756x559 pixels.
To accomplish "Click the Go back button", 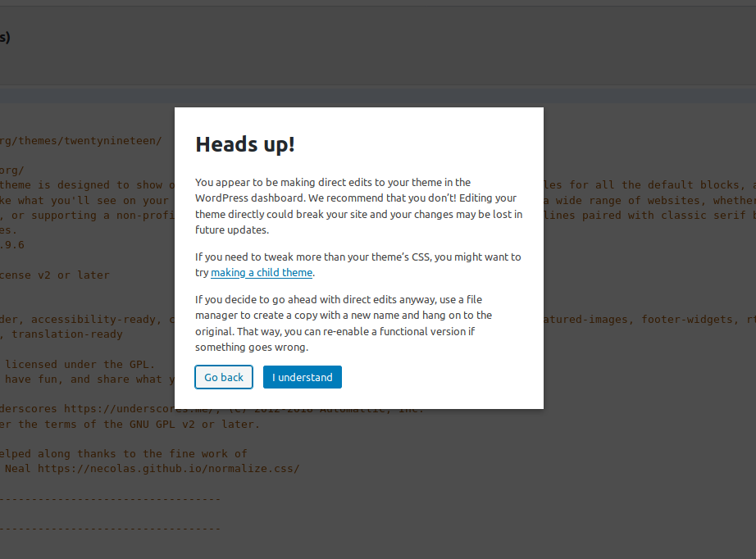I will 224,377.
